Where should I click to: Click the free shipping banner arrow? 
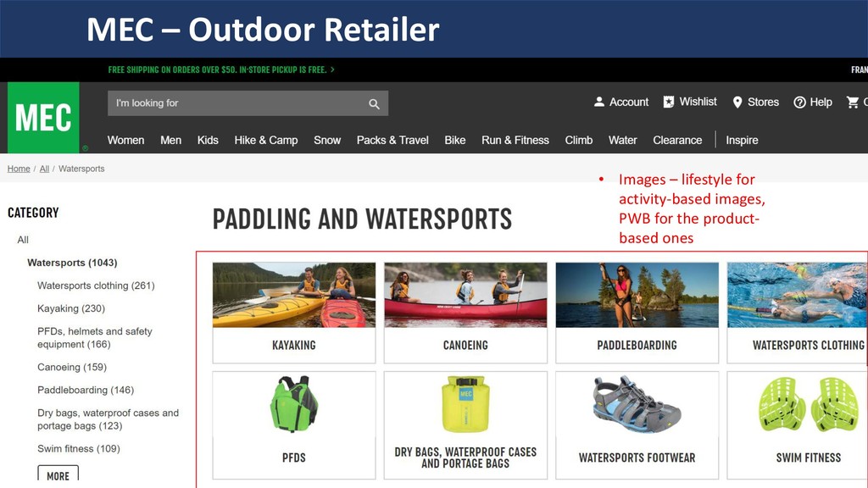click(x=332, y=69)
